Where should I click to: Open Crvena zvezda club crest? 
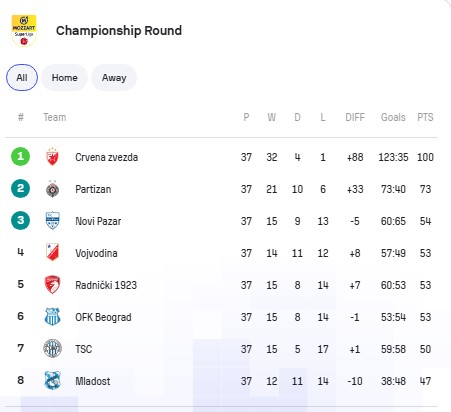click(x=52, y=157)
